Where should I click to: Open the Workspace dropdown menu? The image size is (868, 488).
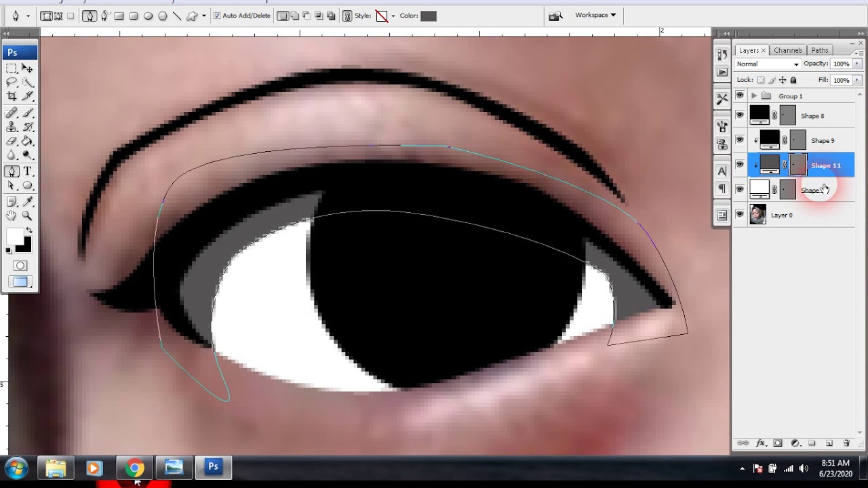point(595,15)
